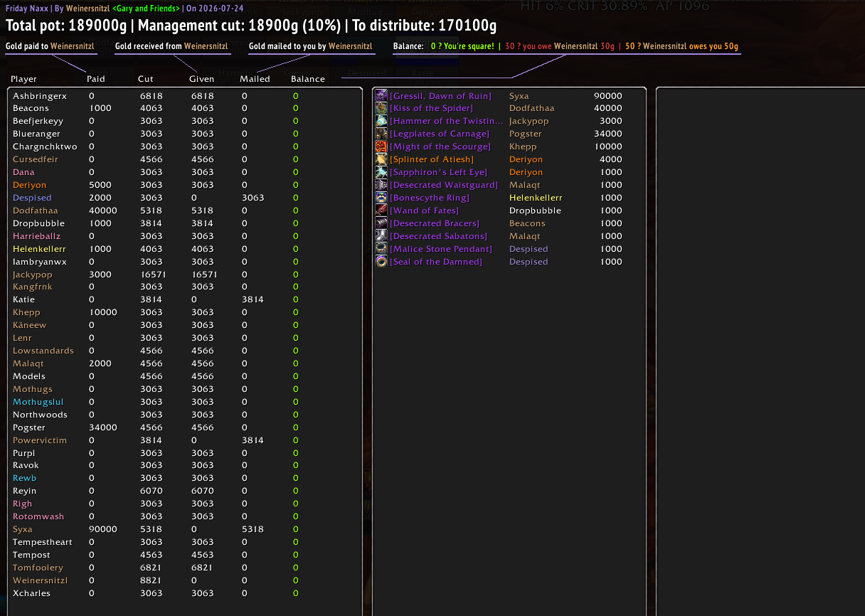Viewport: 865px width, 616px height.
Task: Select the Katie player row
Action: click(185, 300)
